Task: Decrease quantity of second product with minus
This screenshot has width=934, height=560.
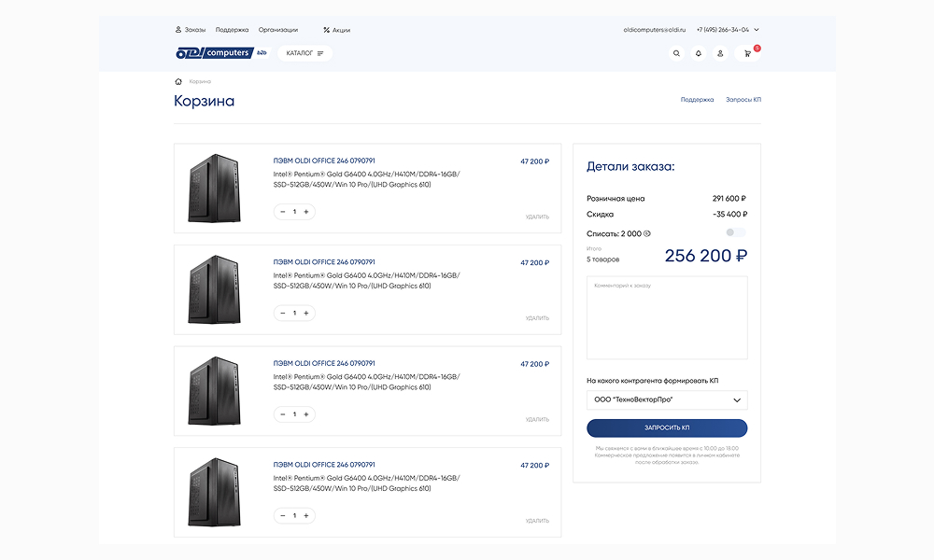Action: 283,313
